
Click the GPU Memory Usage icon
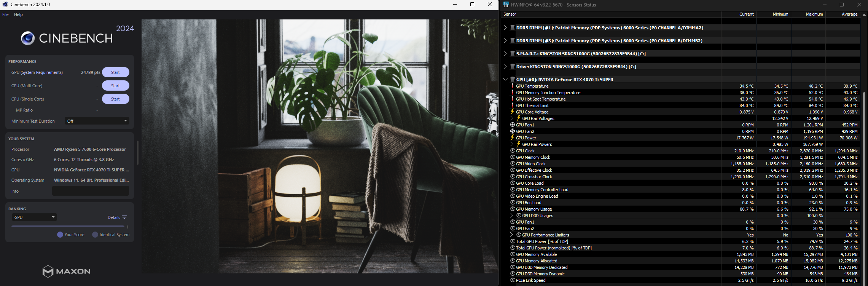click(513, 209)
